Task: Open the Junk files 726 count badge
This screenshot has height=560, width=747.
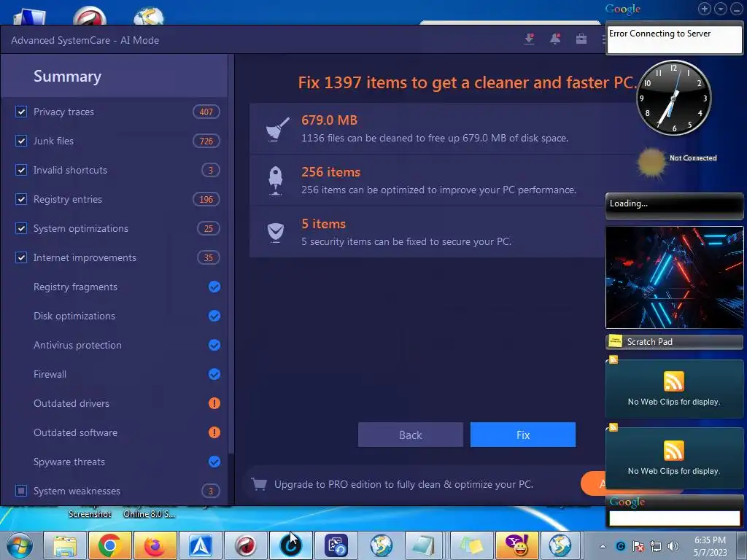Action: (x=206, y=141)
